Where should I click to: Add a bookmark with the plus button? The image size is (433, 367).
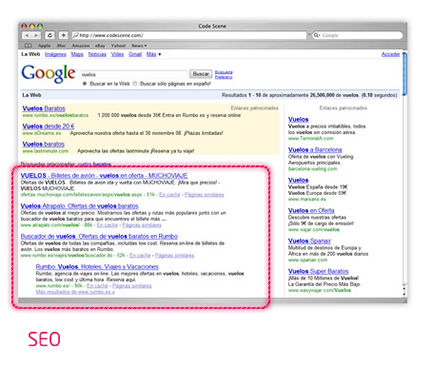pyautogui.click(x=63, y=35)
